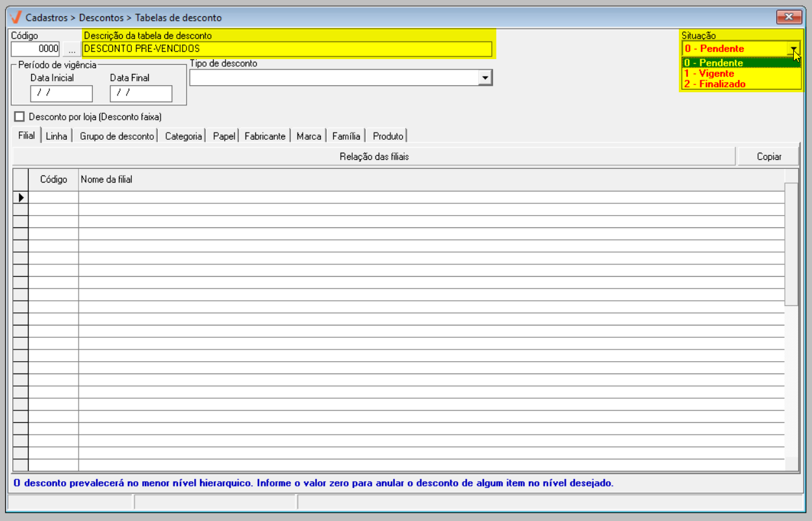Select the first row marker arrow
812x521 pixels.
[20, 197]
